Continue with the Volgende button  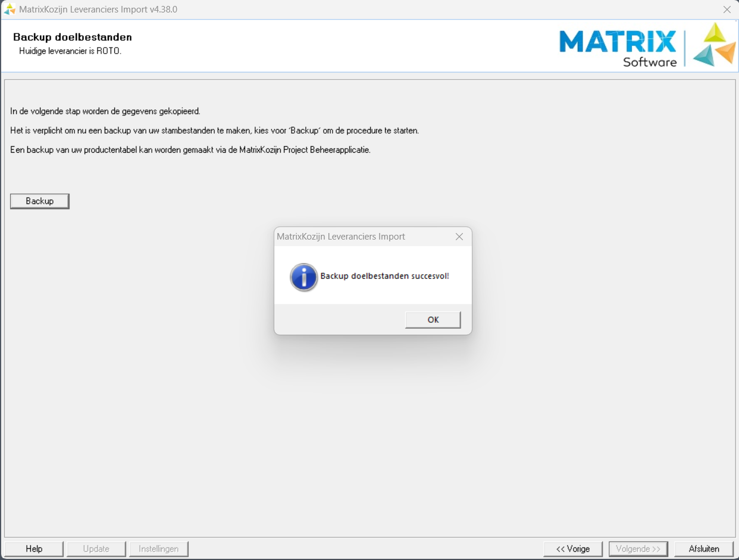tap(638, 549)
